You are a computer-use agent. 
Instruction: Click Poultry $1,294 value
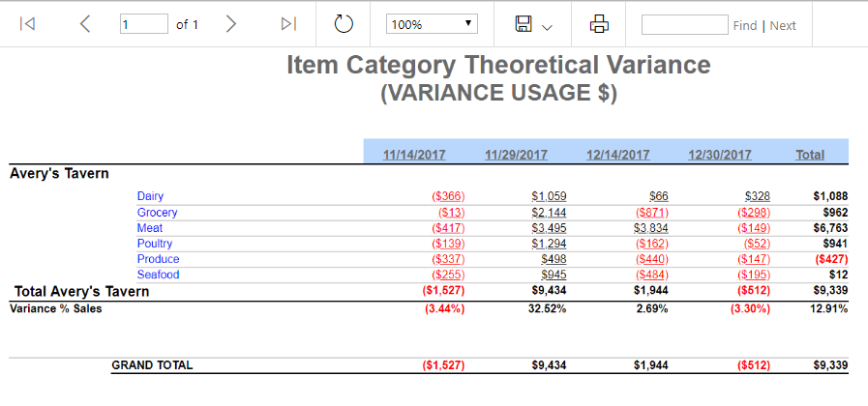click(x=549, y=244)
